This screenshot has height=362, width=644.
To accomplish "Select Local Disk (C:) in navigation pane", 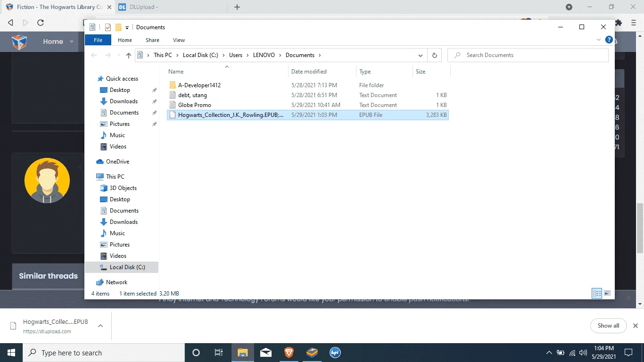I will pyautogui.click(x=122, y=267).
